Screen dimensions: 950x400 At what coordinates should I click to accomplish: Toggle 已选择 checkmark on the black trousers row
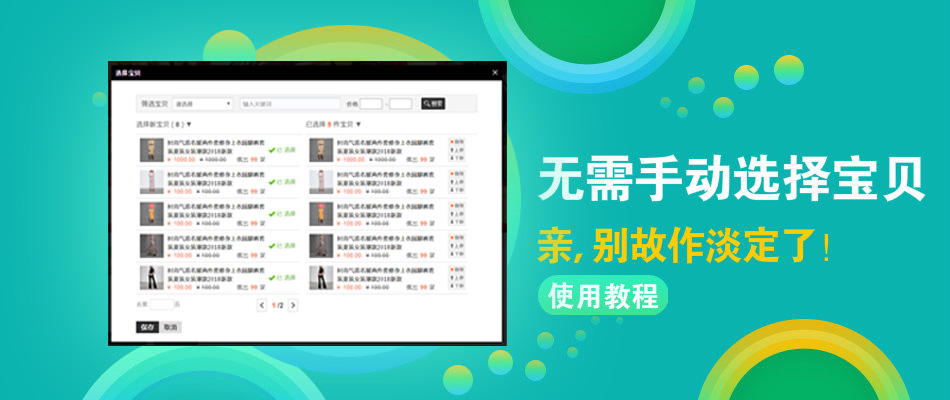(282, 278)
